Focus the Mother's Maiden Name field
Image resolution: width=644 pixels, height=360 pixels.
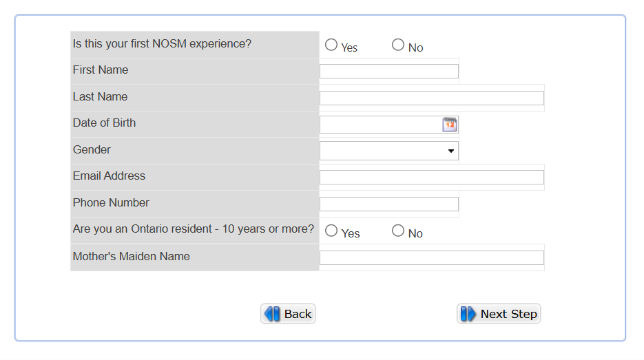pos(432,257)
